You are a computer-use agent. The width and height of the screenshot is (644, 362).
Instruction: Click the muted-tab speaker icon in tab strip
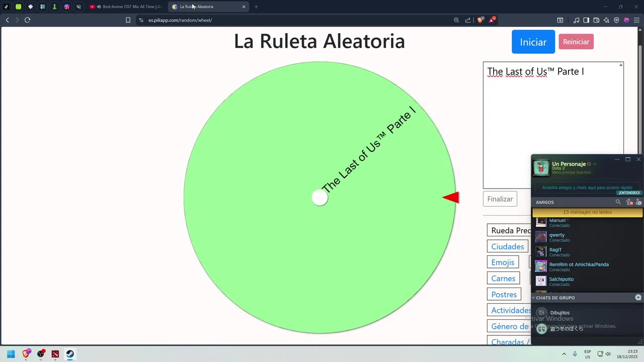click(79, 7)
